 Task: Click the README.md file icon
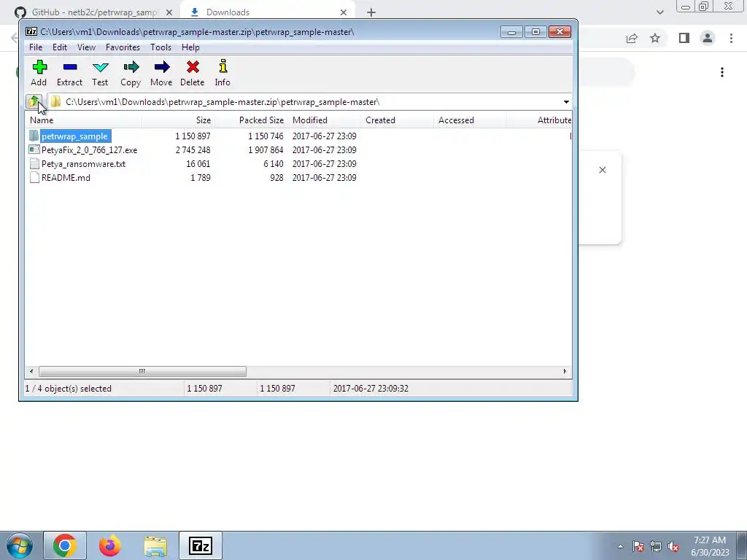coord(34,177)
